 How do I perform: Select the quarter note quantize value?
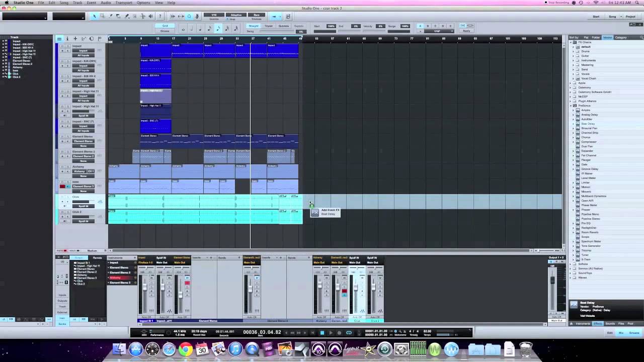pos(200,29)
